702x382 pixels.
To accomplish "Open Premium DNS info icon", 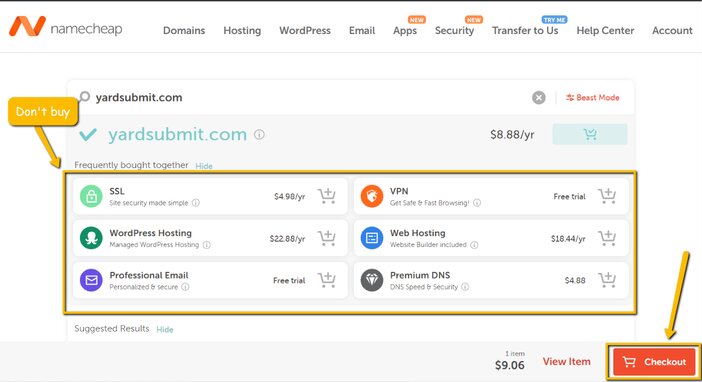I will (465, 287).
